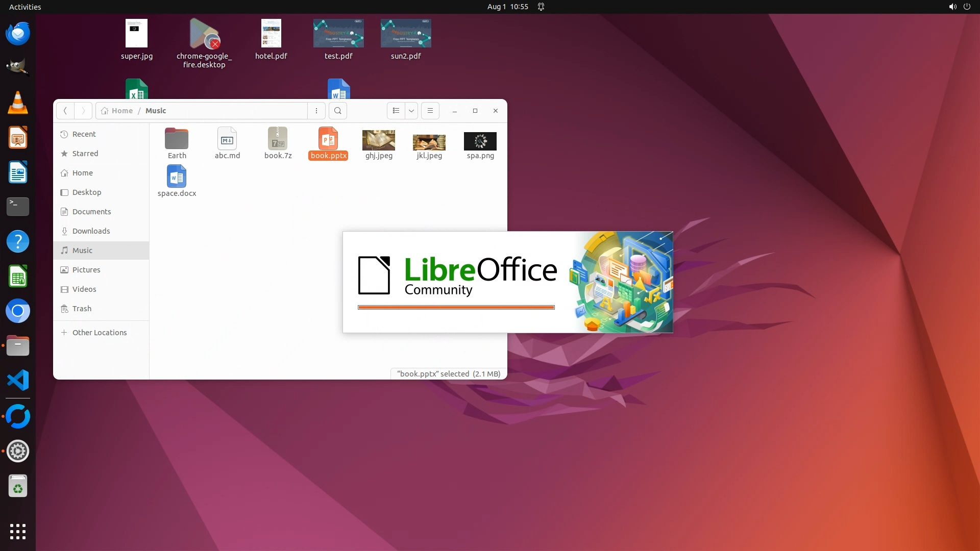Open Trash in the sidebar

coord(82,309)
